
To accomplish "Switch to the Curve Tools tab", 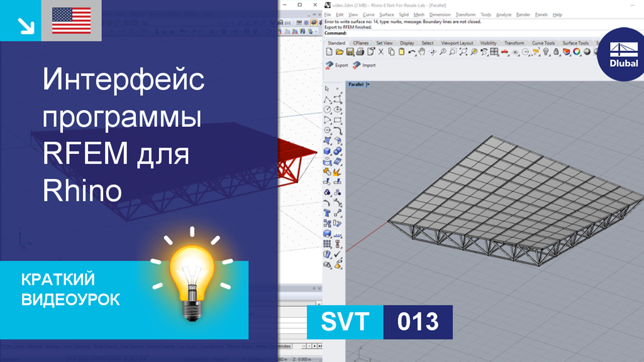I will [543, 43].
